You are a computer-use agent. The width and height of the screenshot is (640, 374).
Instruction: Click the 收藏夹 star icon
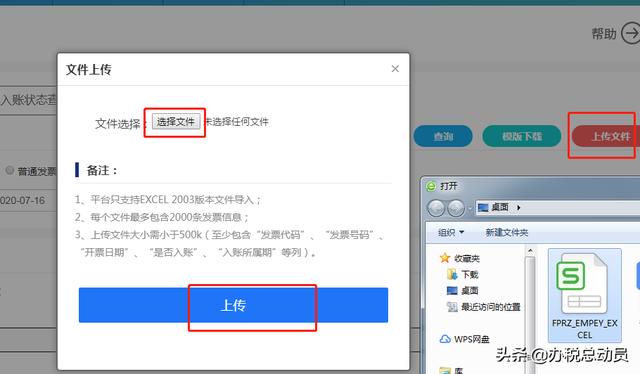444,258
